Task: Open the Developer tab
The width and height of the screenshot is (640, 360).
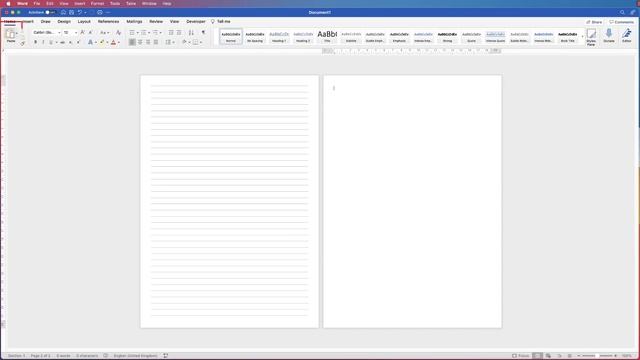Action: tap(196, 21)
